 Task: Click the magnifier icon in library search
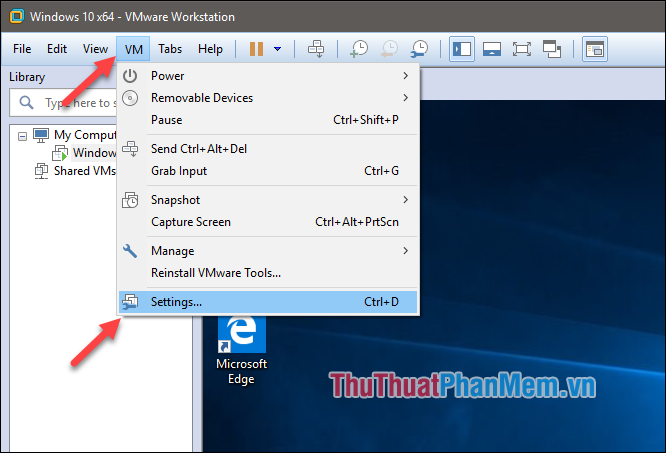[x=26, y=102]
